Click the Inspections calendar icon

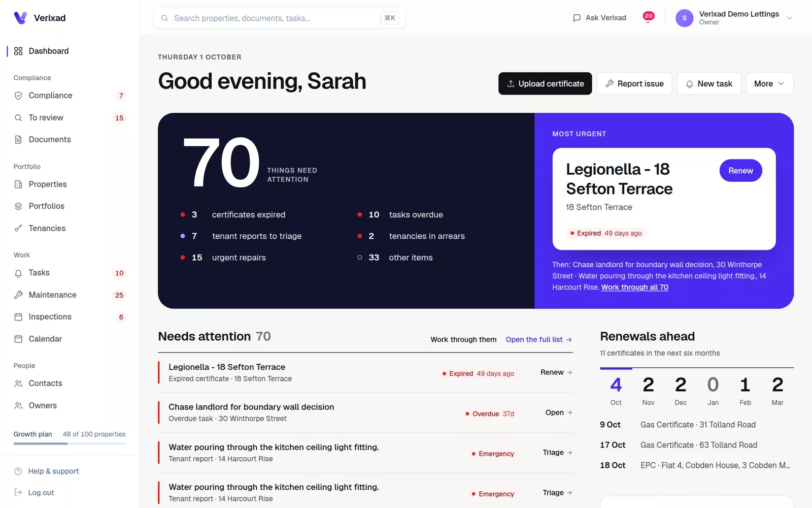pos(18,317)
